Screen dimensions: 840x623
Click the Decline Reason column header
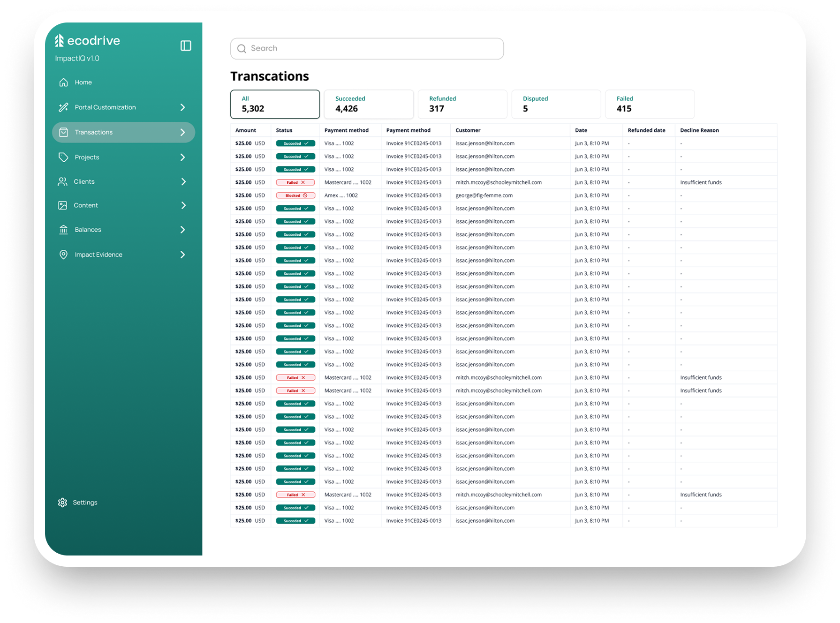[x=699, y=130]
